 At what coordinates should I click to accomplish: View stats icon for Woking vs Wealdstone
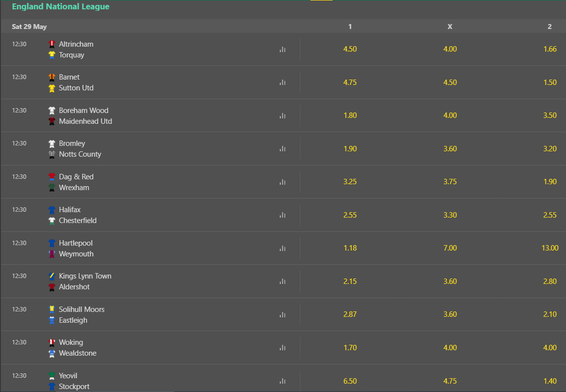282,348
